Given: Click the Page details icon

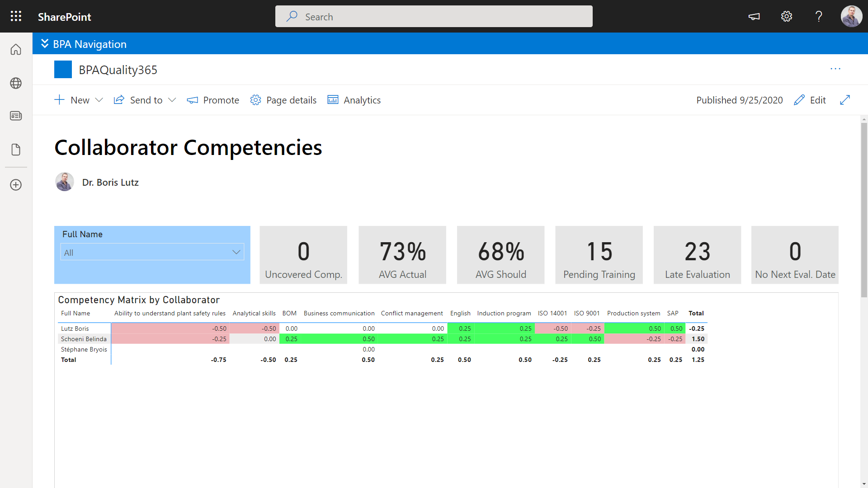Looking at the screenshot, I should click(x=255, y=99).
